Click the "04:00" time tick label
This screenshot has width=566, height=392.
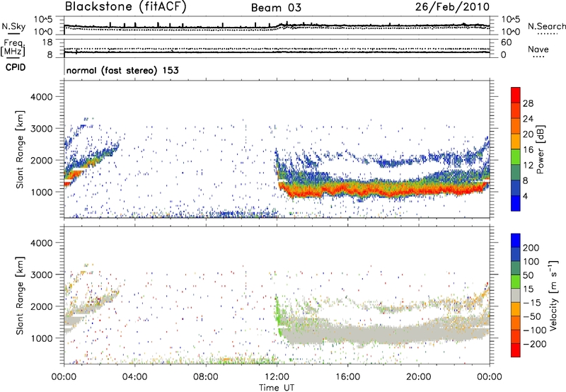pos(134,377)
